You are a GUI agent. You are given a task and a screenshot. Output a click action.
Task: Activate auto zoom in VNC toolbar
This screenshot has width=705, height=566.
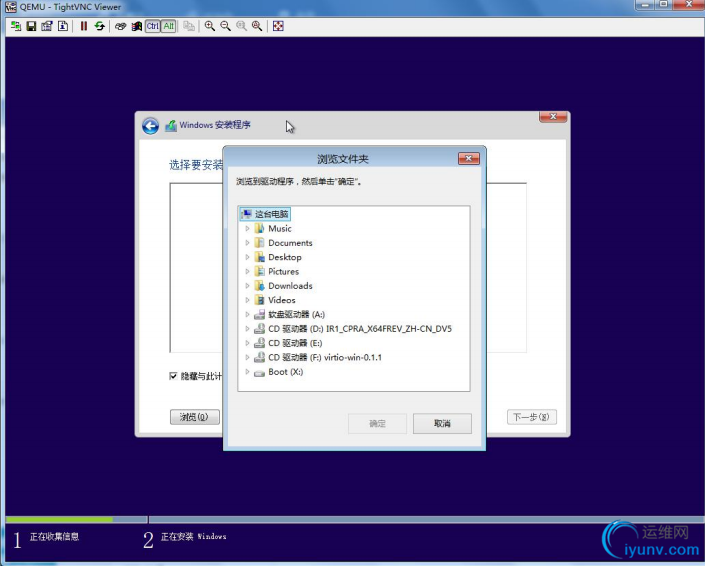[257, 26]
